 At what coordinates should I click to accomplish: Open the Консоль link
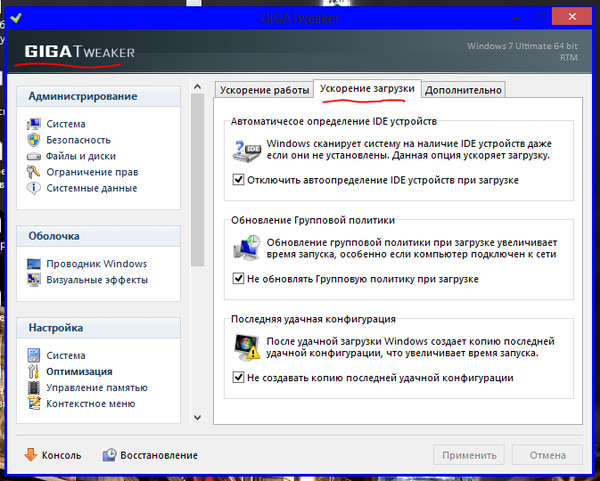62,455
